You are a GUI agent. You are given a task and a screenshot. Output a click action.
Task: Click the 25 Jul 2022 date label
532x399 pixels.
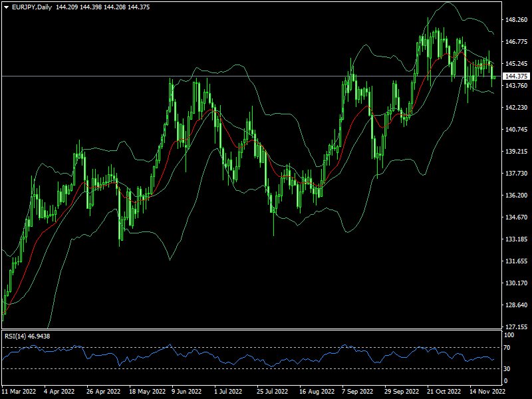pyautogui.click(x=272, y=392)
